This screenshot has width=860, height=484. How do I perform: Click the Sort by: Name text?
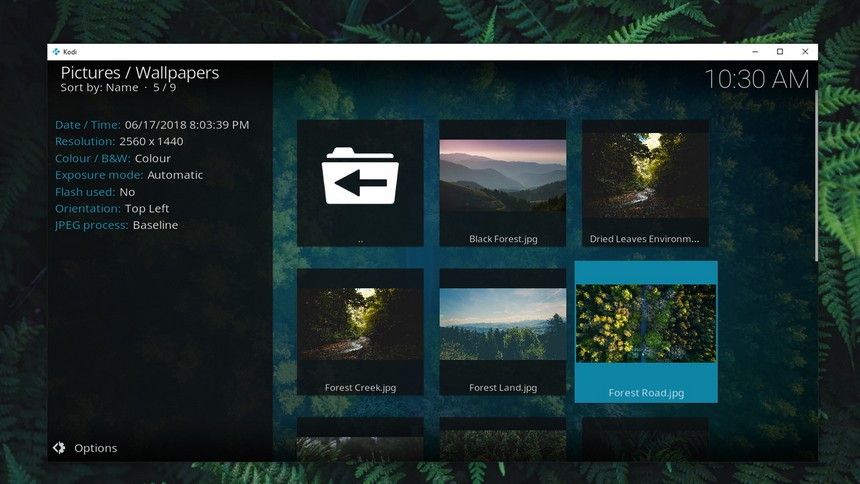coord(100,88)
